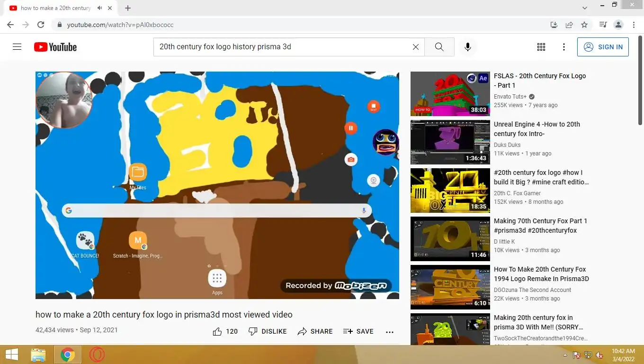
Task: Open YouTube settings three-dot menu
Action: pyautogui.click(x=563, y=47)
